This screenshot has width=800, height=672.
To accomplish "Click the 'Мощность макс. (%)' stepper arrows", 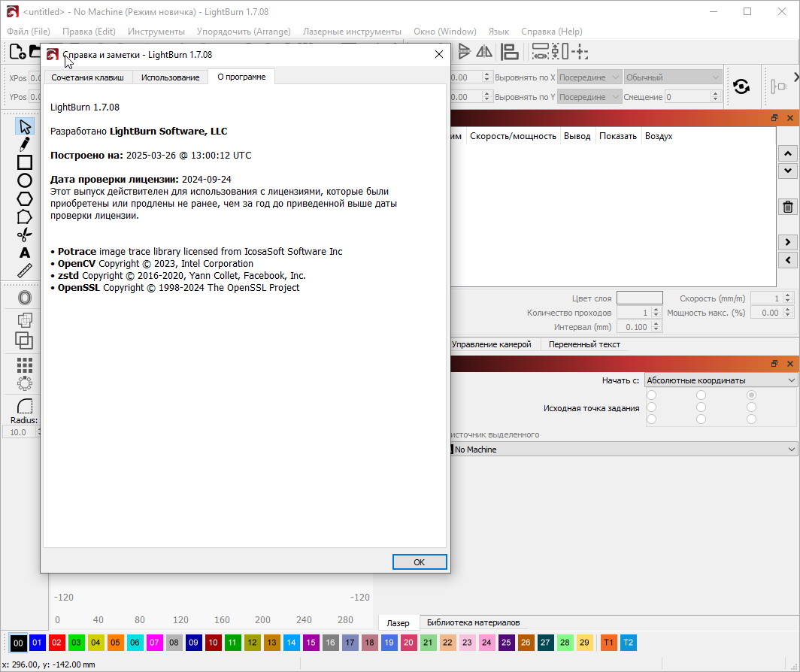I will 788,312.
